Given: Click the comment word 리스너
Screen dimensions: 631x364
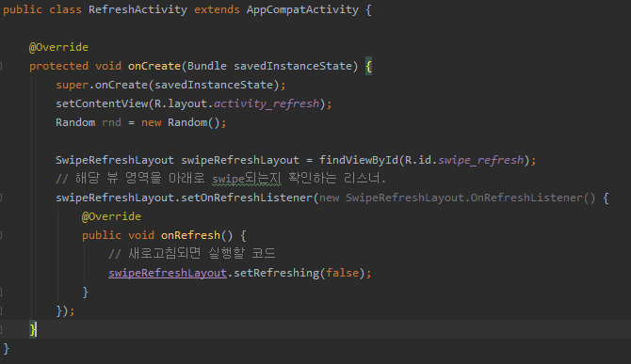Looking at the screenshot, I should (x=362, y=179).
